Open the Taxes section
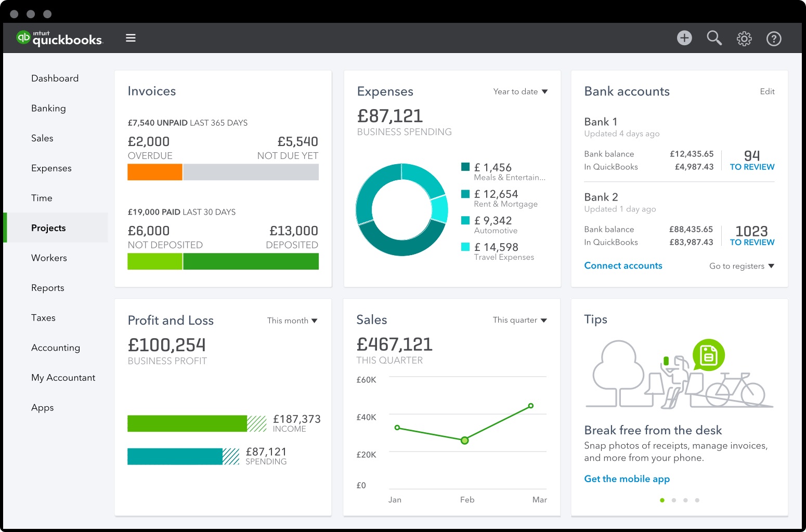 click(43, 317)
